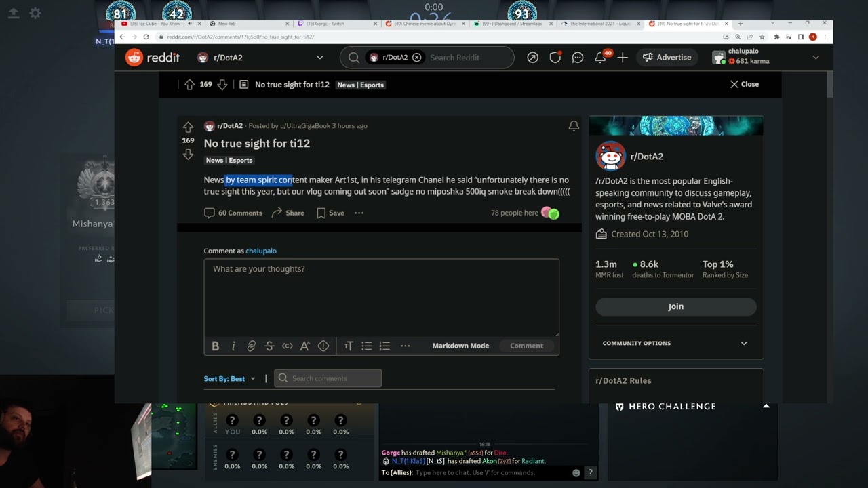Click the Advertise button
The image size is (868, 488).
coord(667,58)
